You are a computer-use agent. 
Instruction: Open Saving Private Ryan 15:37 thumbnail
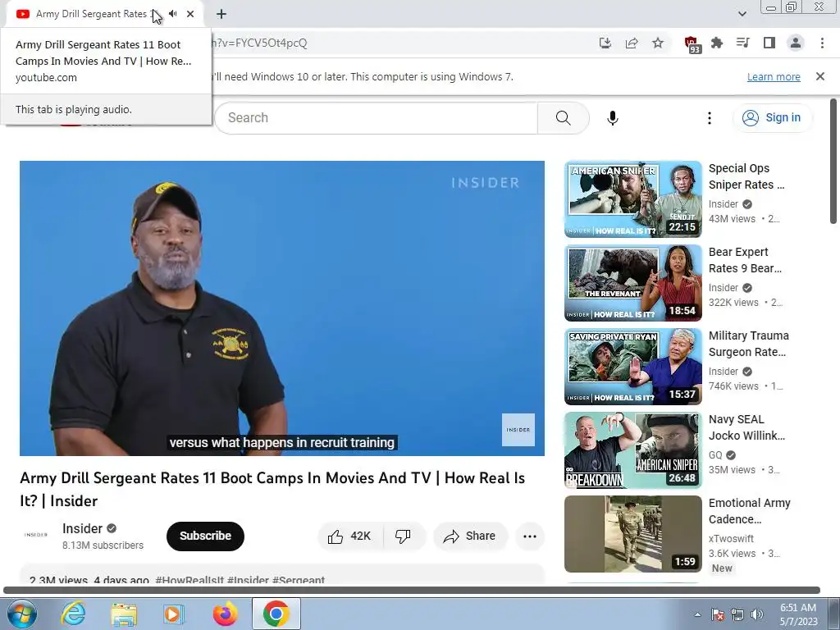tap(632, 367)
